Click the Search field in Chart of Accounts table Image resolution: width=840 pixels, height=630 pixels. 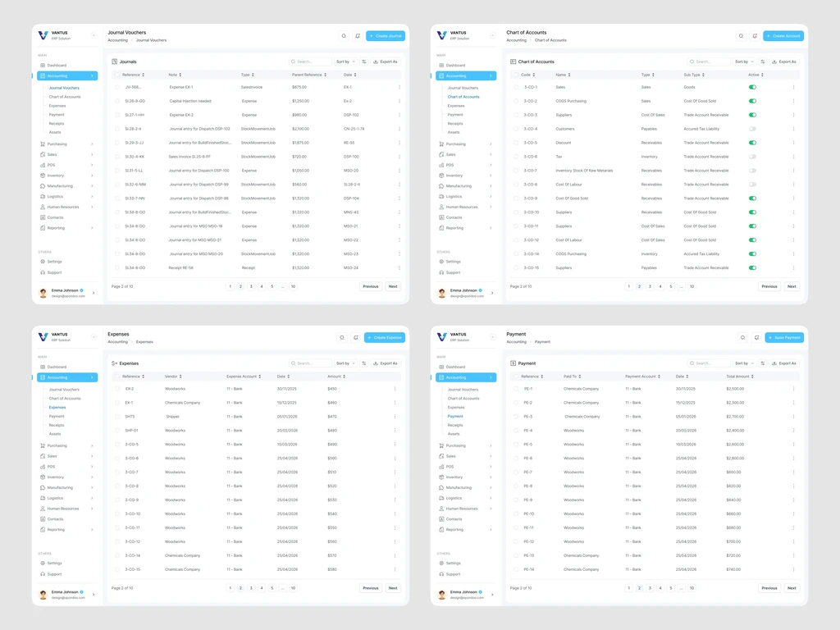(709, 62)
